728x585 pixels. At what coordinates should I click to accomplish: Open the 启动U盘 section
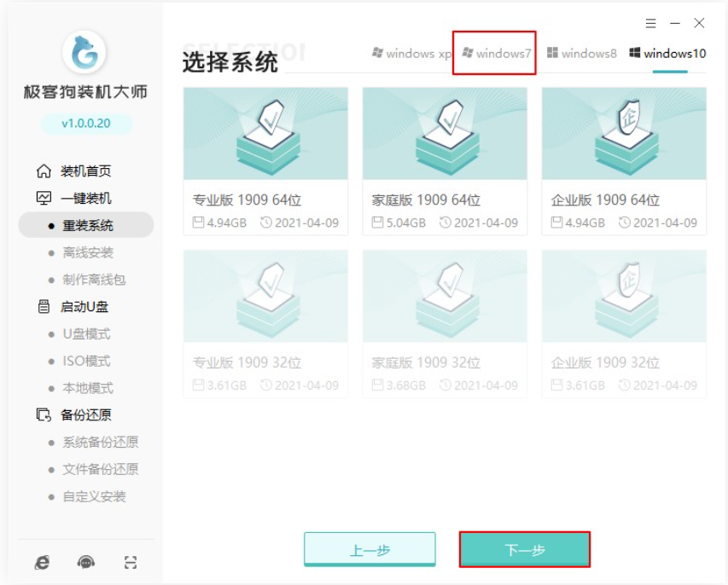click(x=84, y=307)
